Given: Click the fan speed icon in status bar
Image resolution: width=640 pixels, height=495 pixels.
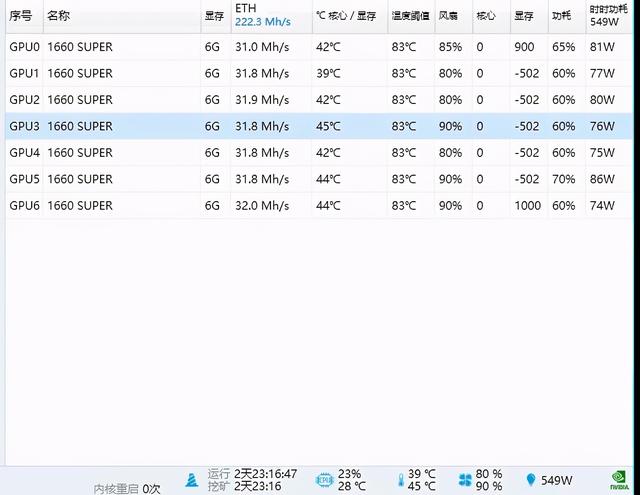Looking at the screenshot, I should coord(465,480).
